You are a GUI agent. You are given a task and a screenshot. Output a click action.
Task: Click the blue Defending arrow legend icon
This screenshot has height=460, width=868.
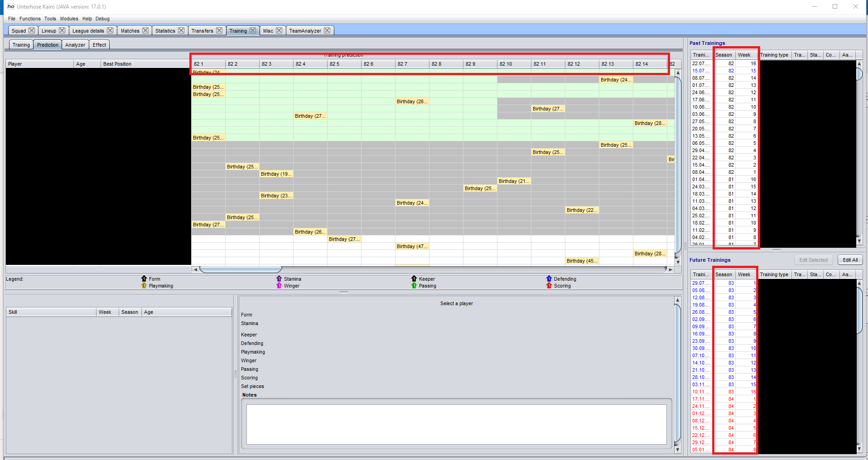pyautogui.click(x=549, y=278)
